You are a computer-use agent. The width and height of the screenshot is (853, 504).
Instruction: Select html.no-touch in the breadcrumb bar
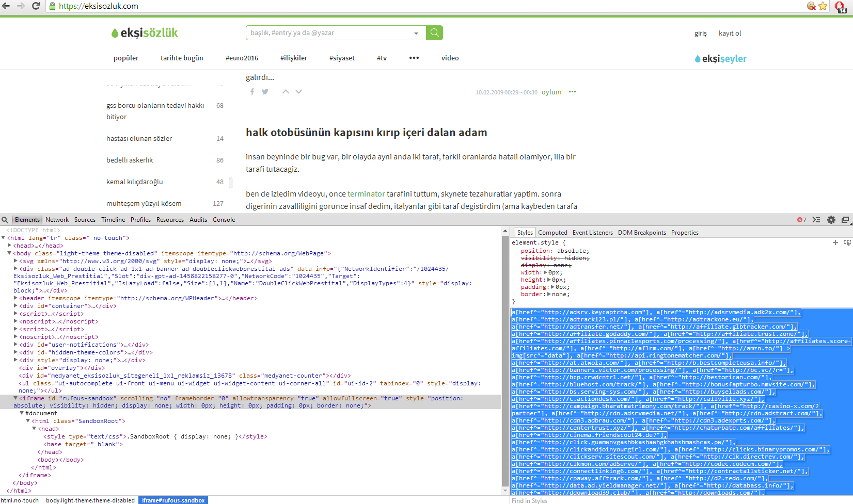pos(20,500)
